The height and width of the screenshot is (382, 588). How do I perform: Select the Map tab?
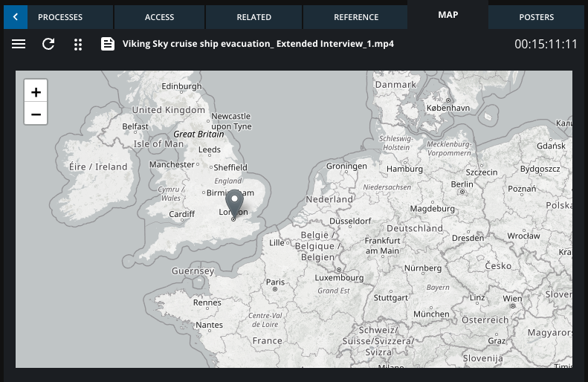[x=448, y=15]
